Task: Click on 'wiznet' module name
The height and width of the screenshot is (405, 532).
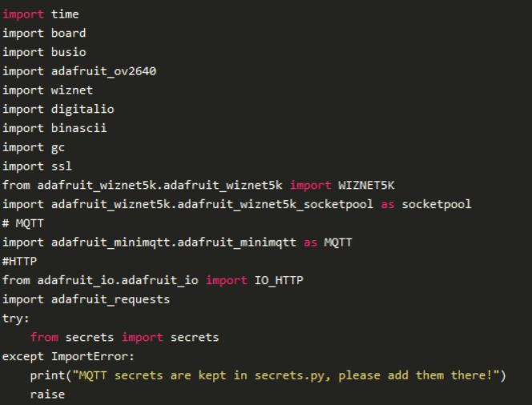Action: [71, 90]
